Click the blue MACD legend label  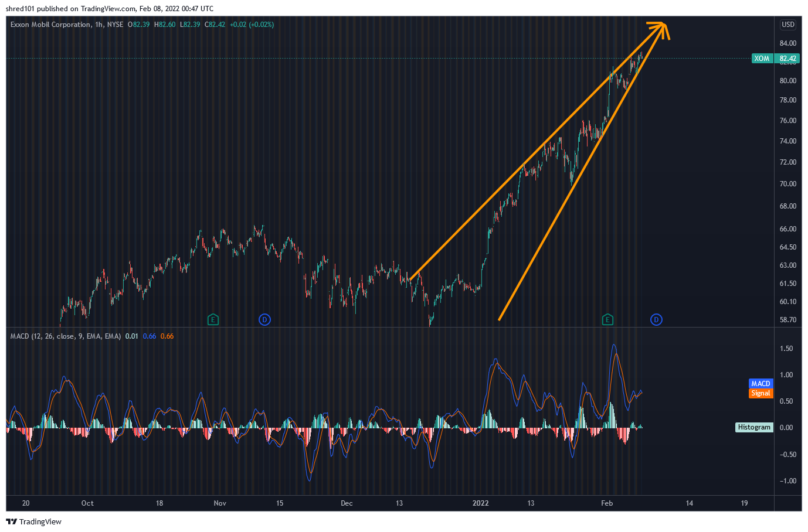pyautogui.click(x=761, y=384)
